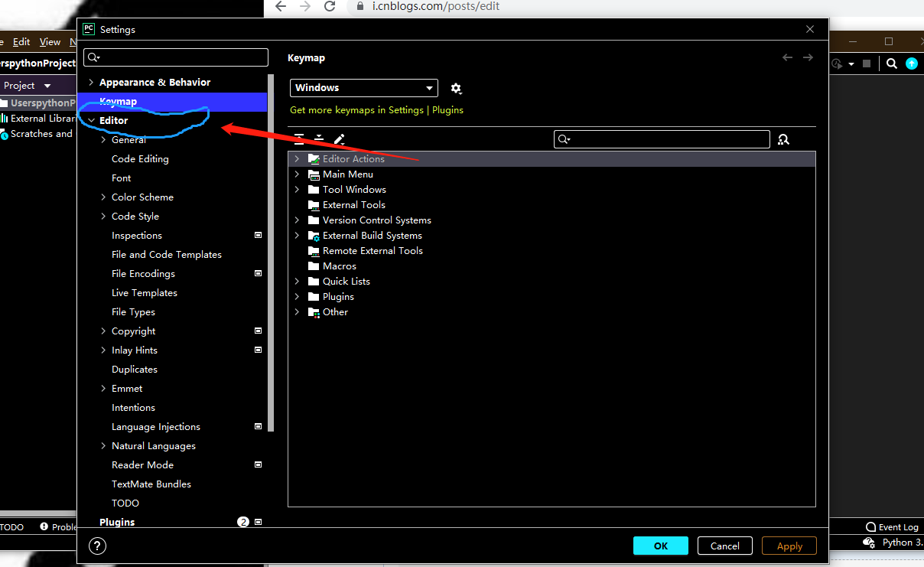Go back with Settings left arrow

(x=787, y=57)
